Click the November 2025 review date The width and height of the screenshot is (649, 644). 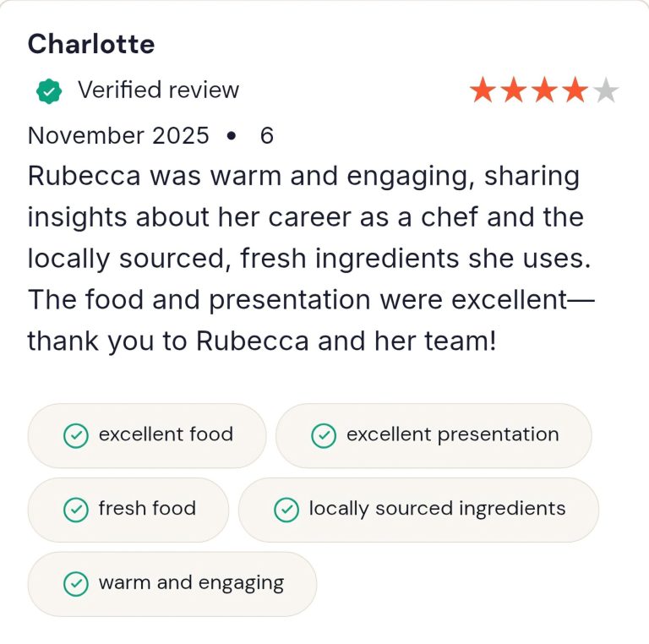[x=118, y=135]
